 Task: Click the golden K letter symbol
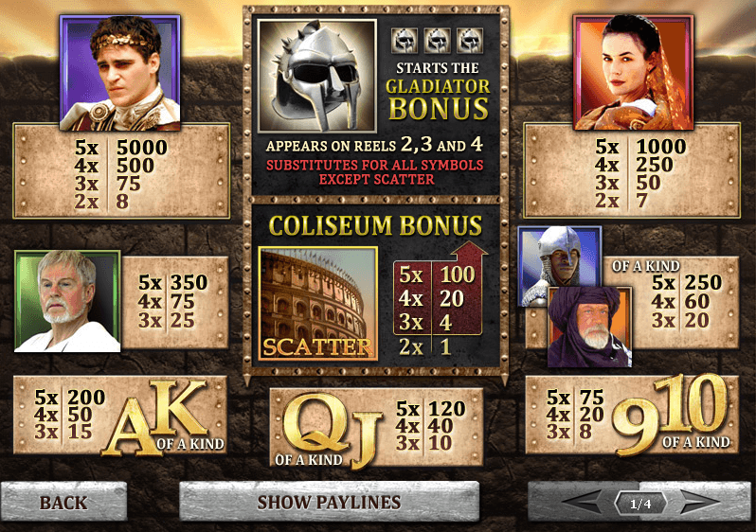click(x=178, y=408)
